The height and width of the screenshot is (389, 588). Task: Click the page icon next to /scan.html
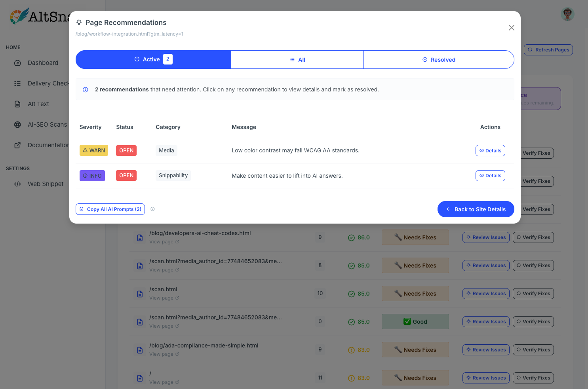coord(140,294)
